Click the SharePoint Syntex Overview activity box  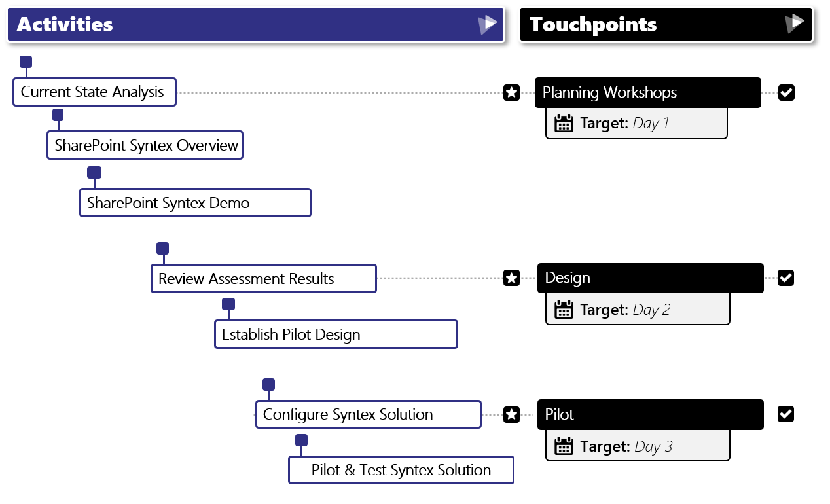pyautogui.click(x=145, y=145)
